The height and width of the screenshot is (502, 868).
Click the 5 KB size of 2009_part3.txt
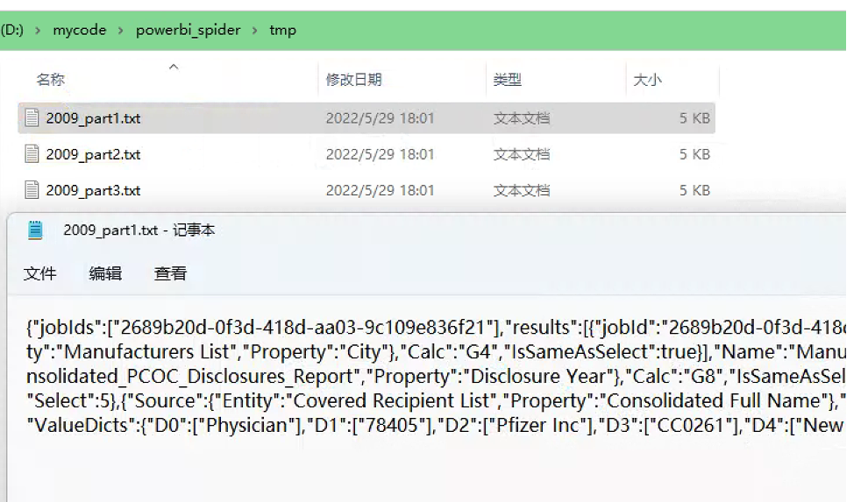694,189
